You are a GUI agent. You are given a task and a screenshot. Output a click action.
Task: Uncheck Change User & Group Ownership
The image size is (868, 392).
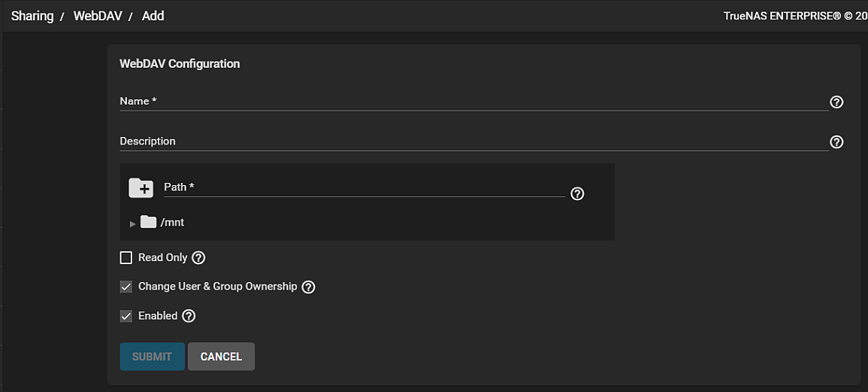[126, 287]
